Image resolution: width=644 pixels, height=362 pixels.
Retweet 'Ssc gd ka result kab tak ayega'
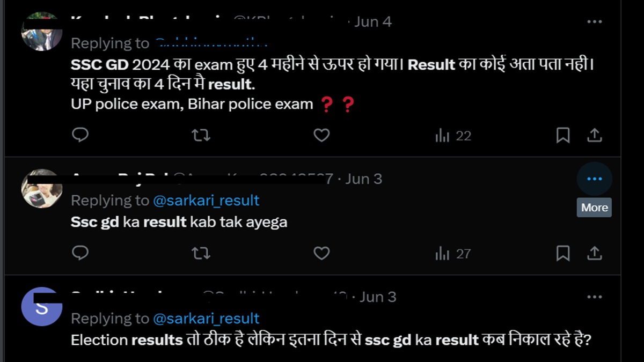tap(201, 253)
